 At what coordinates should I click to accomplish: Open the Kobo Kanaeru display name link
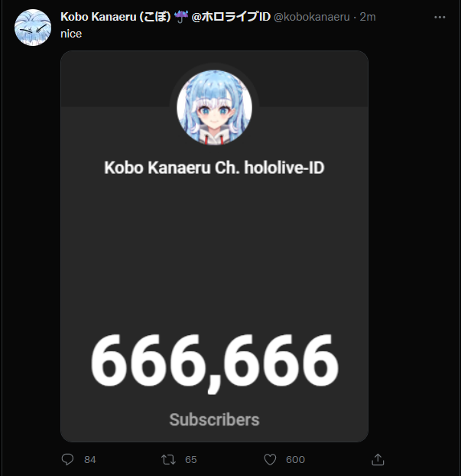115,17
